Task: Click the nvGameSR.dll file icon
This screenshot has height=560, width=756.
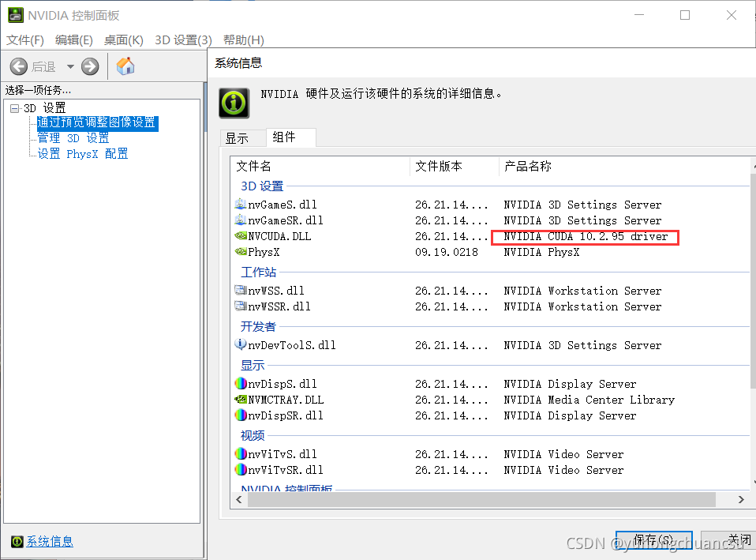Action: click(x=240, y=220)
